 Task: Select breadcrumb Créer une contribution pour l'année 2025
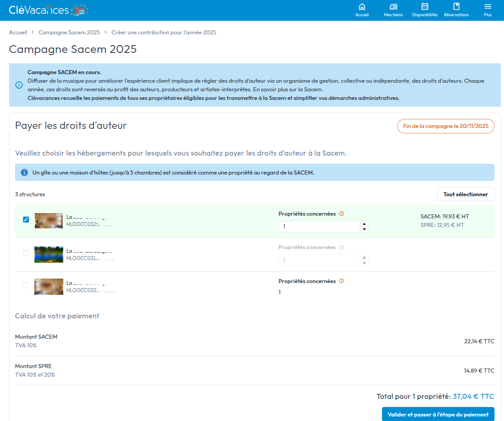[x=164, y=33]
